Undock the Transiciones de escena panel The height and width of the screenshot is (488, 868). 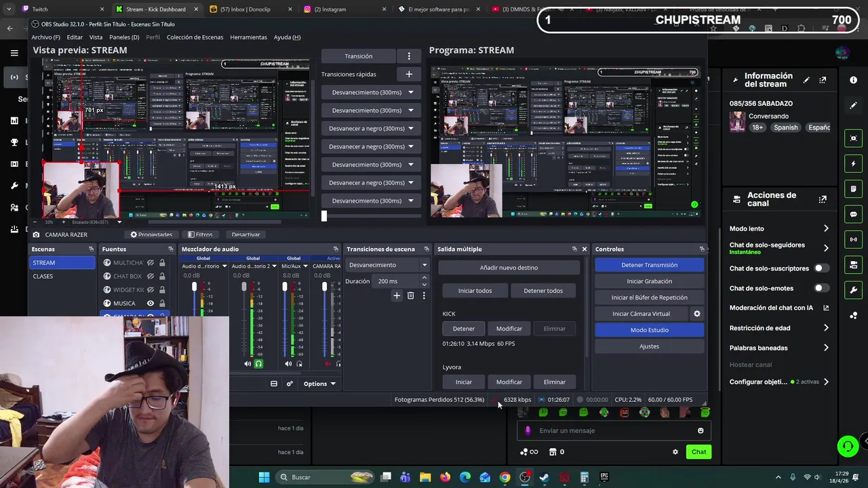point(427,249)
